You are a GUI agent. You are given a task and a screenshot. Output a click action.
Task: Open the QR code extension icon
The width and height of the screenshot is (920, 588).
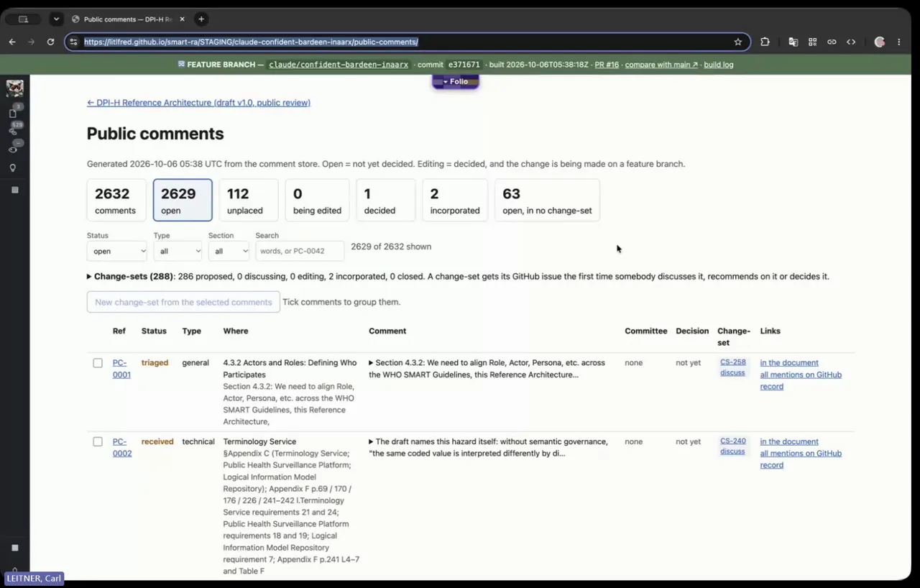[x=812, y=42]
